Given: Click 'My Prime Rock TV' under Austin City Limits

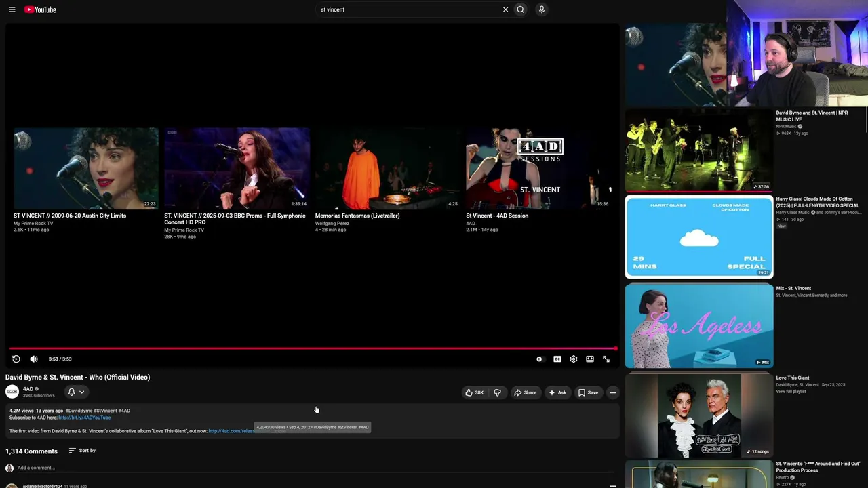Looking at the screenshot, I should 33,223.
